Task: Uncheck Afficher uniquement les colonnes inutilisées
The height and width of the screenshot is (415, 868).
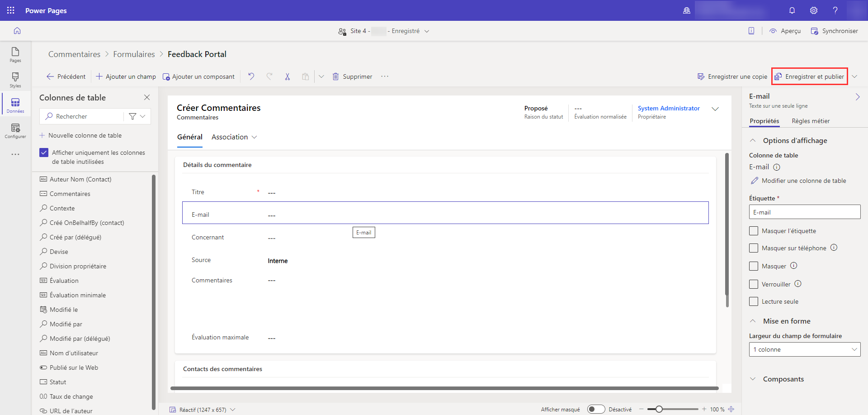Action: (x=44, y=153)
